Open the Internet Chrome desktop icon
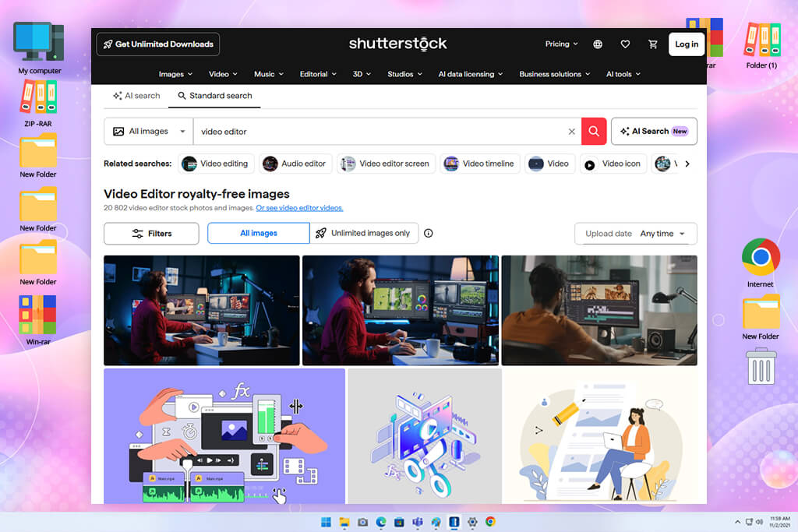 point(761,263)
